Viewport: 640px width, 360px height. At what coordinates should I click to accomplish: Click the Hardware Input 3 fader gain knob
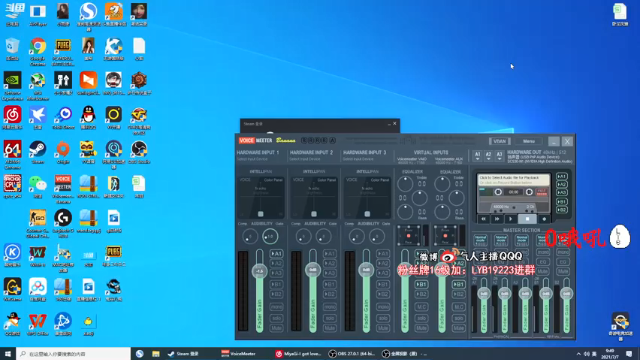coord(366,270)
